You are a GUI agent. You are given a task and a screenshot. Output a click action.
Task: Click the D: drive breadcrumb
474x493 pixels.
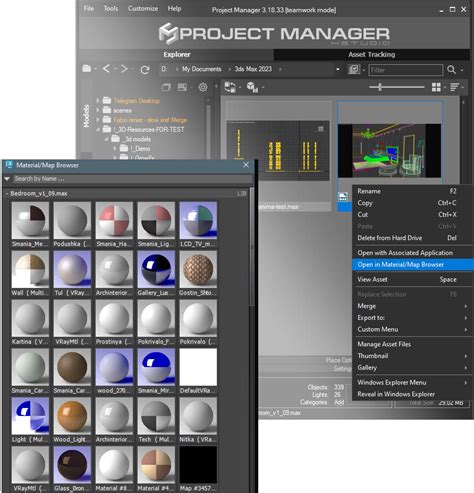[164, 69]
